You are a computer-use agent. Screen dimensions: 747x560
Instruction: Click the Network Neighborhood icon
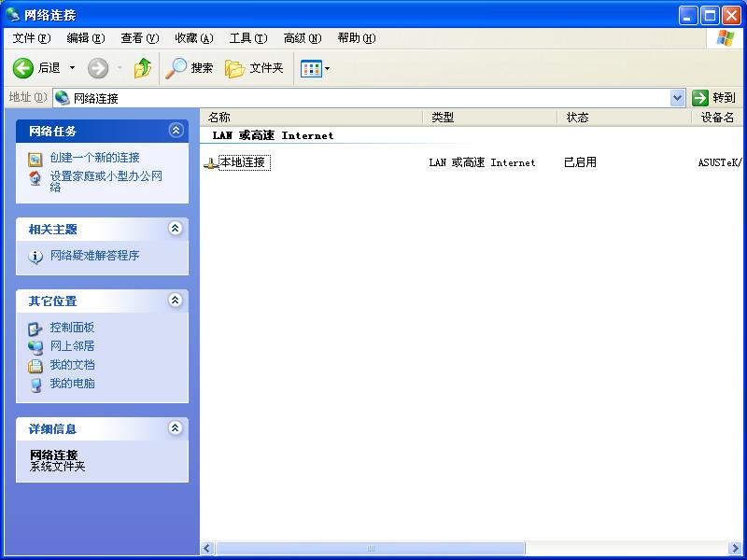tap(35, 347)
